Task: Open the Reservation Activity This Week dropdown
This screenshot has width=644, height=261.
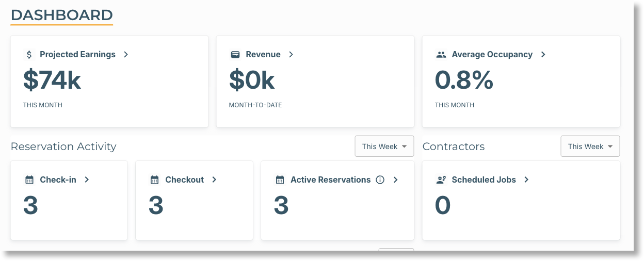Action: click(384, 146)
